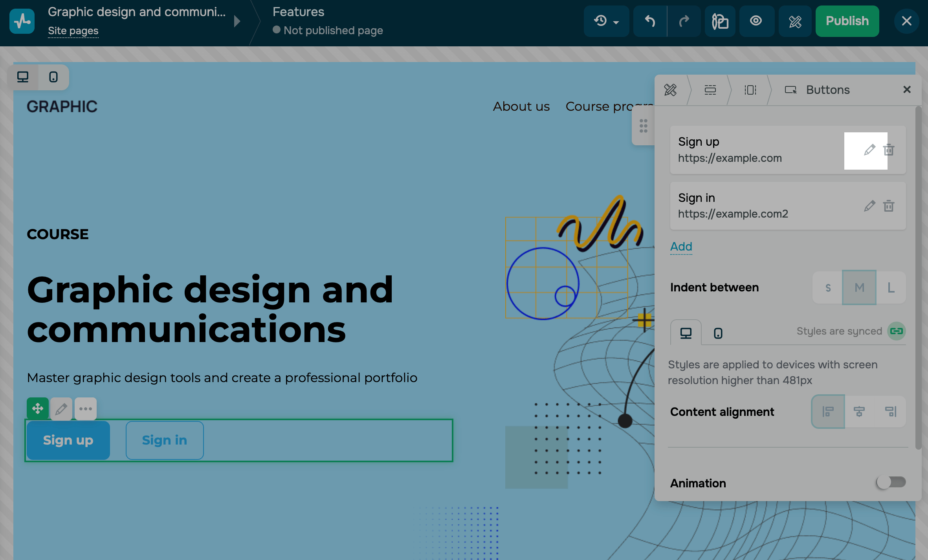Click the undo arrow icon
This screenshot has height=560, width=928.
pyautogui.click(x=650, y=21)
